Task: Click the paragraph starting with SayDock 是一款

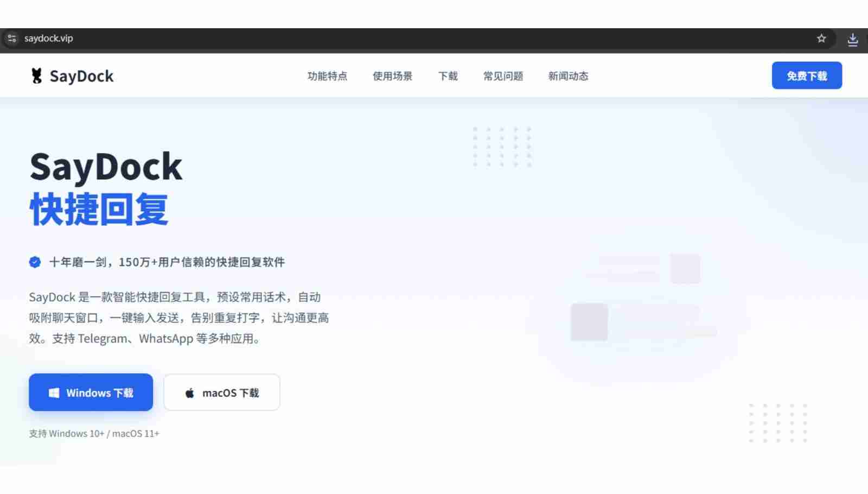Action: tap(179, 318)
